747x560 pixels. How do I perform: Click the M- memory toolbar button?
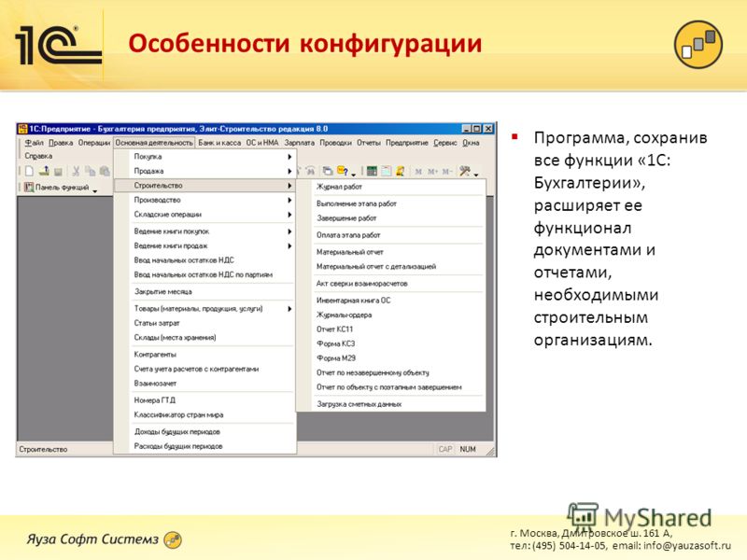coord(447,172)
